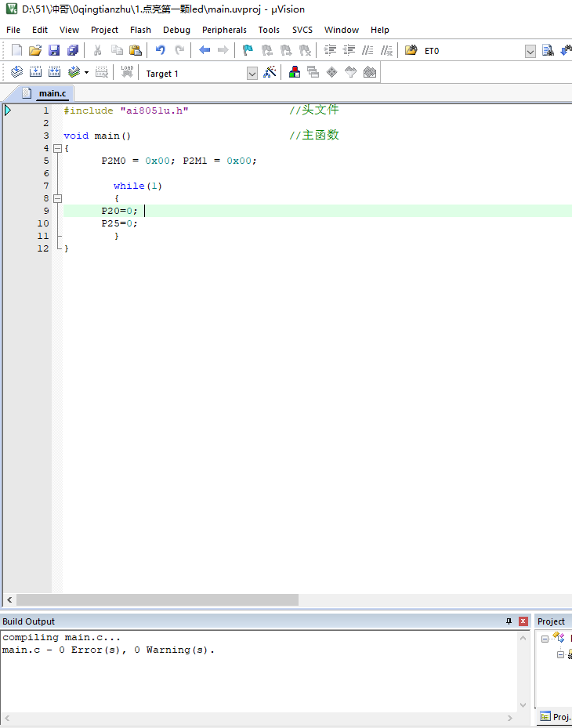The height and width of the screenshot is (728, 572).
Task: Click the ET0 find text field
Action: pos(472,51)
